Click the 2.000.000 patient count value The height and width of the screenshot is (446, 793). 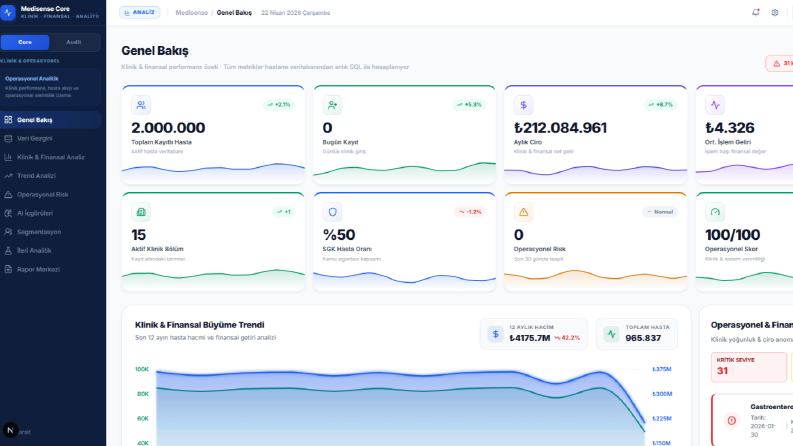coord(168,128)
